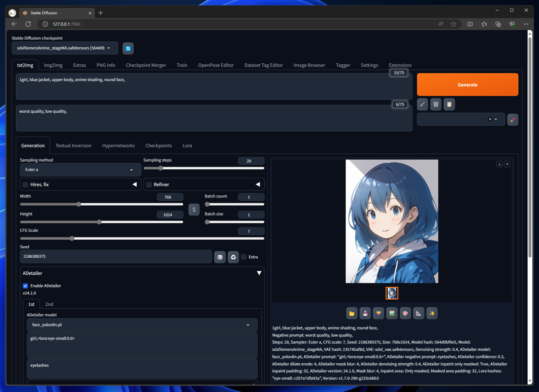
Task: Open the ADetailer model dropdown
Action: coord(142,325)
